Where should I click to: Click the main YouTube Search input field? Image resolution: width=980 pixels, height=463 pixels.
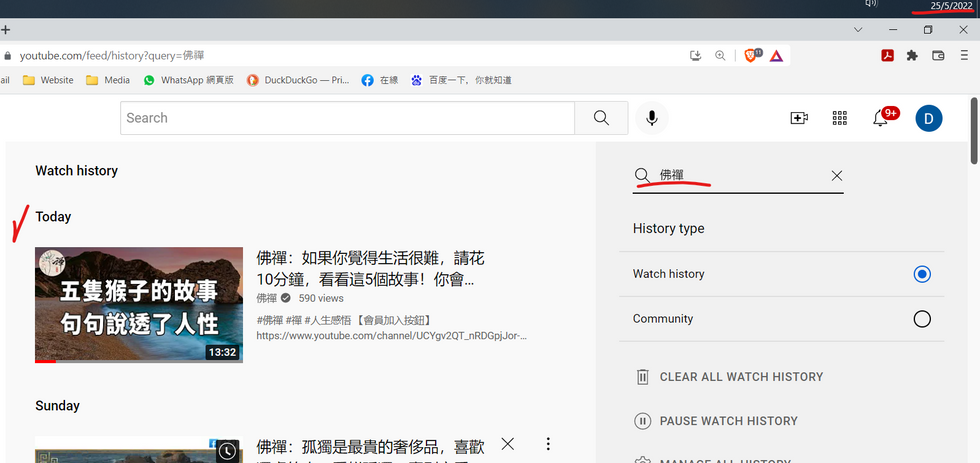[x=348, y=118]
